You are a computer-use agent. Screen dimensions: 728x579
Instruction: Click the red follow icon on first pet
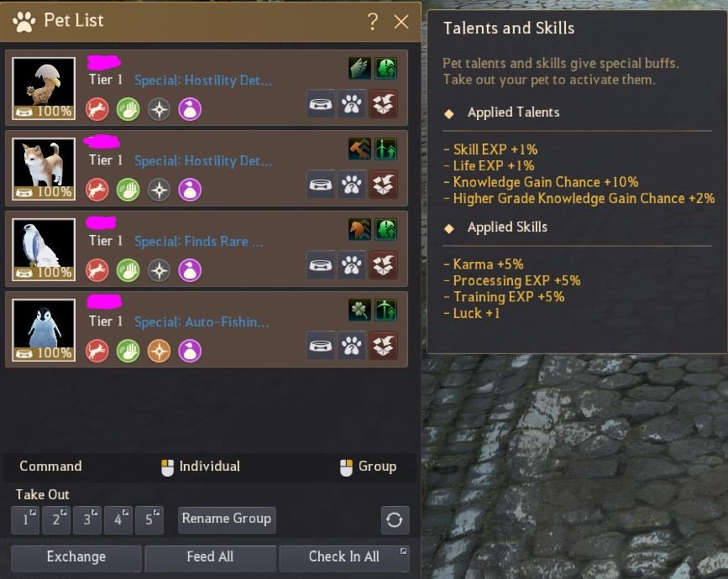(x=97, y=109)
